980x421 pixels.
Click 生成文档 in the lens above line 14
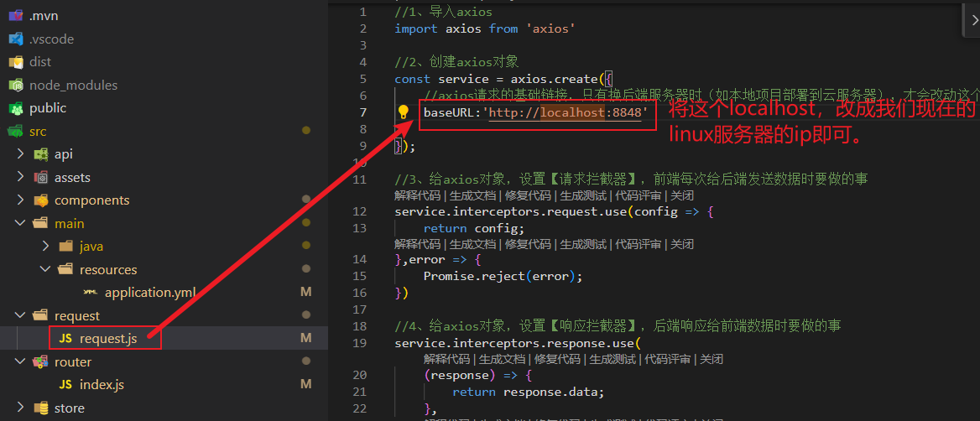tap(473, 244)
